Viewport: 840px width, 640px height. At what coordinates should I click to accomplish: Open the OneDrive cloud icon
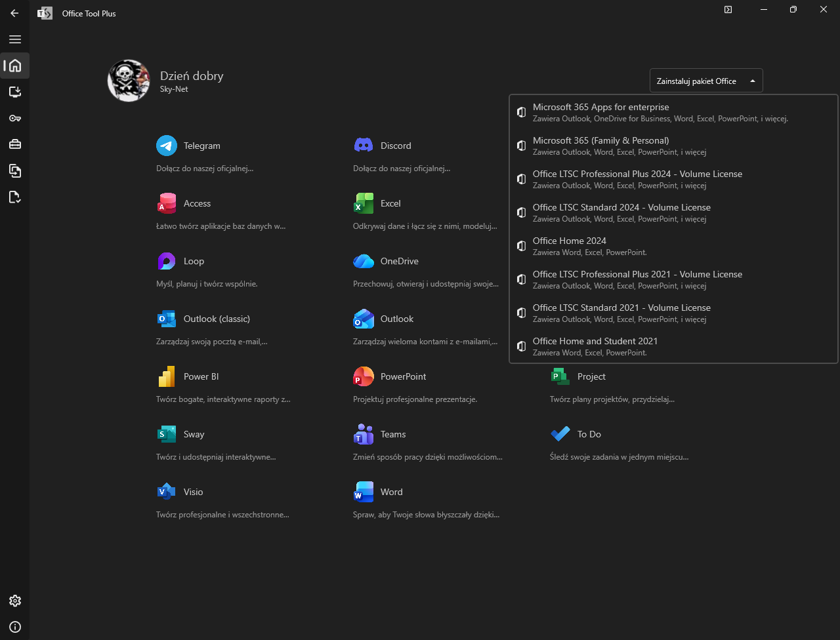click(x=364, y=261)
